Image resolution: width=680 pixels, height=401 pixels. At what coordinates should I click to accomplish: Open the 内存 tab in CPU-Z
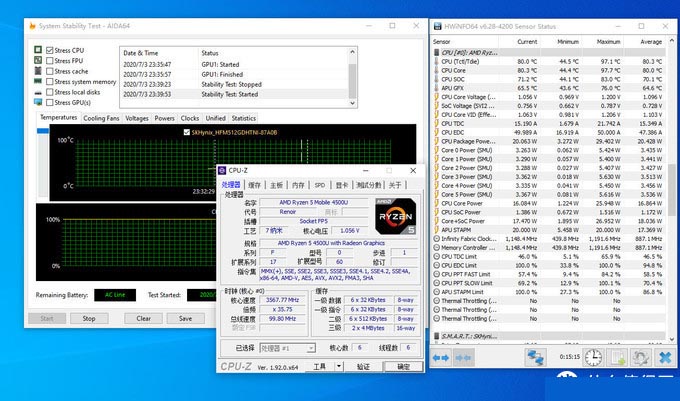click(298, 185)
